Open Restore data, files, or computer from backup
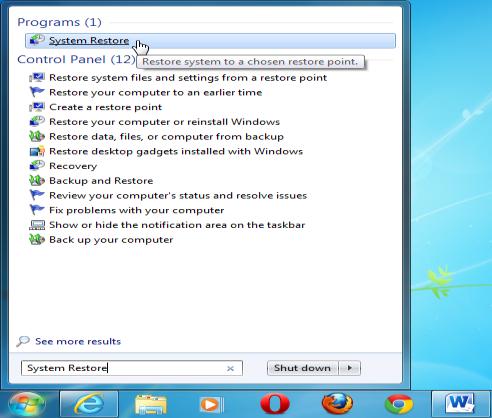 point(166,137)
